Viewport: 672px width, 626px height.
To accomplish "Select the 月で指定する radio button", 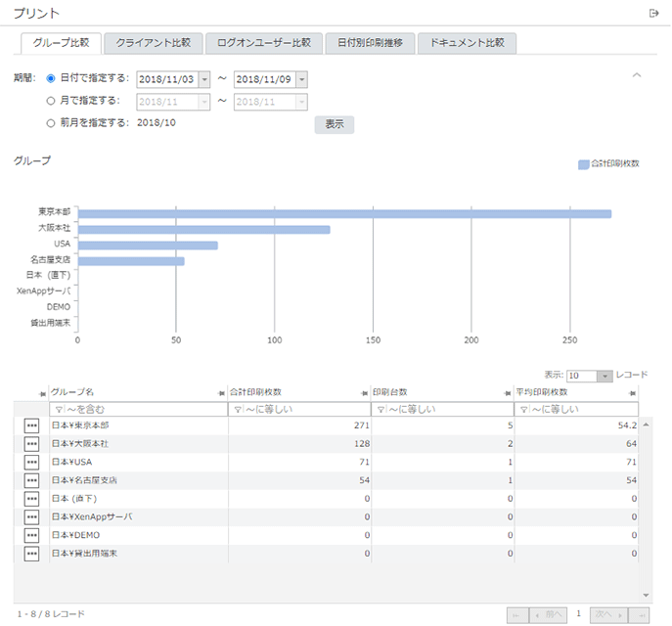I will (51, 100).
